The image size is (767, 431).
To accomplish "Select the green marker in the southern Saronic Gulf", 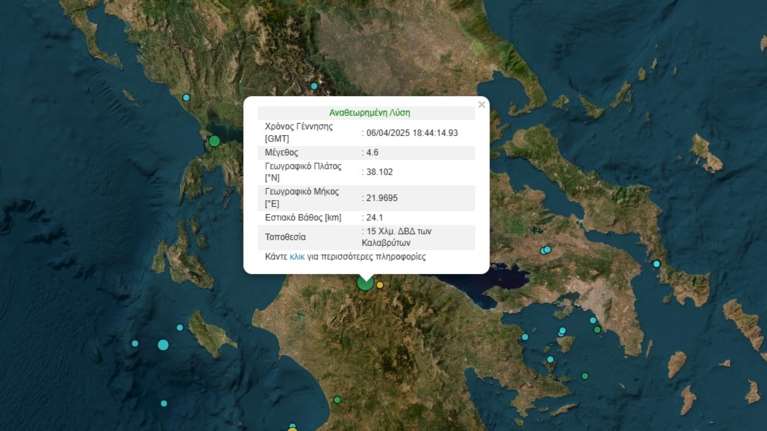I will pyautogui.click(x=585, y=376).
